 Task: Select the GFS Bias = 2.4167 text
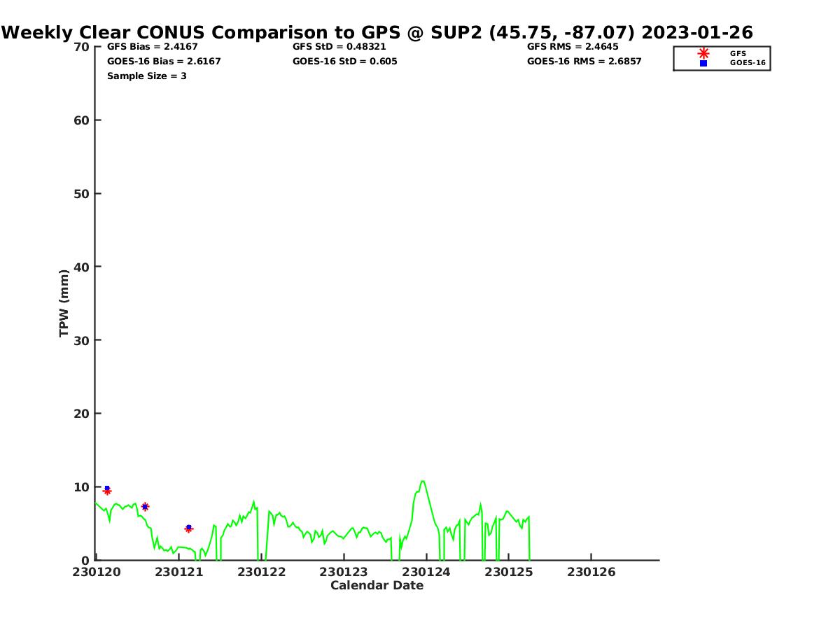(152, 47)
